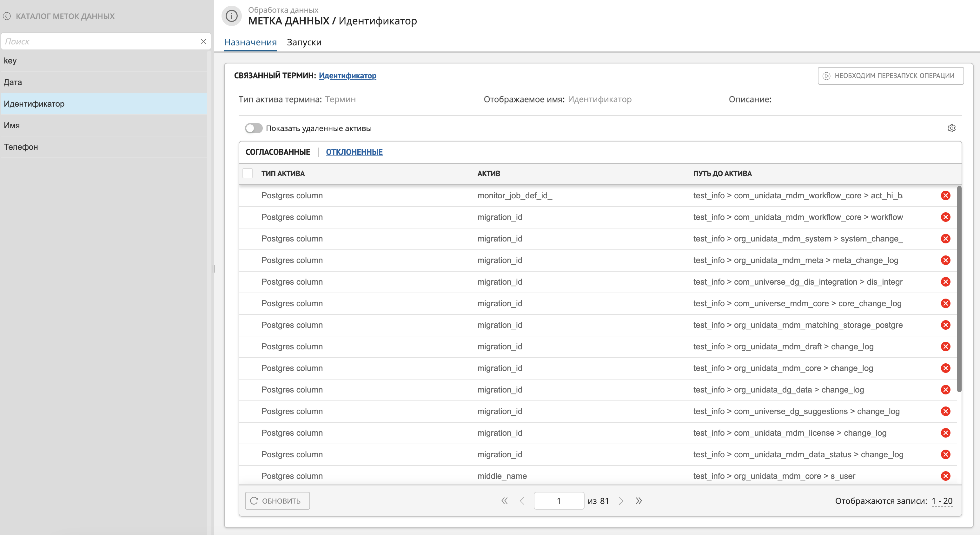This screenshot has height=535, width=980.
Task: Show the ОТКЛОНЕННЫЕ assignments tab
Action: pos(354,152)
